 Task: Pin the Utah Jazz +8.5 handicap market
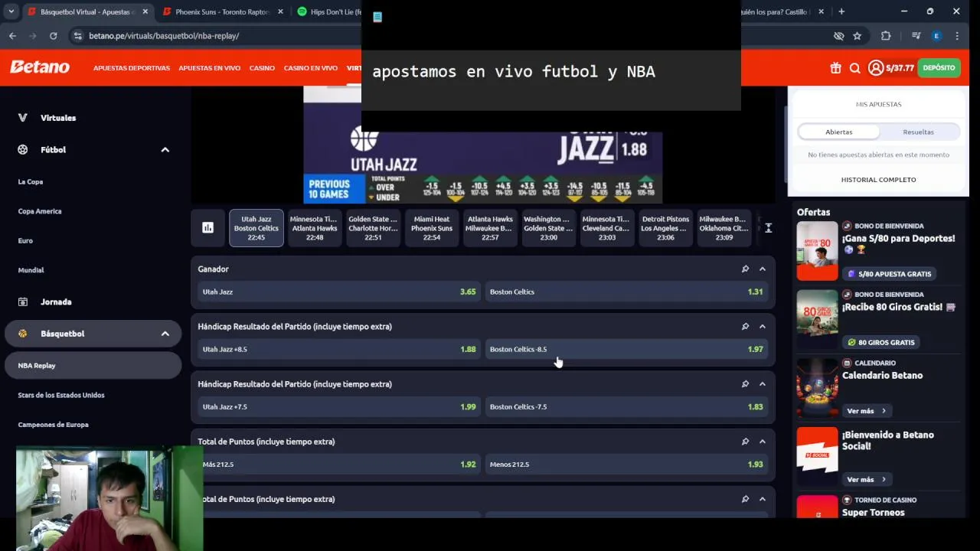(745, 327)
